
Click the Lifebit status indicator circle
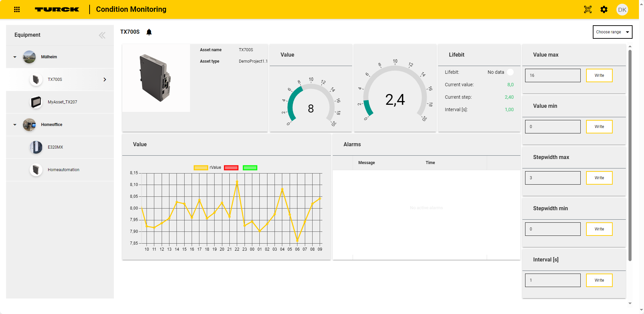510,72
